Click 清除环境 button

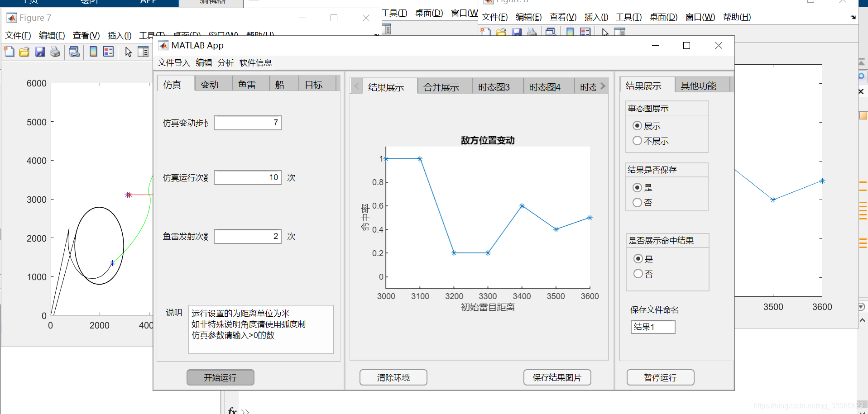pyautogui.click(x=393, y=377)
